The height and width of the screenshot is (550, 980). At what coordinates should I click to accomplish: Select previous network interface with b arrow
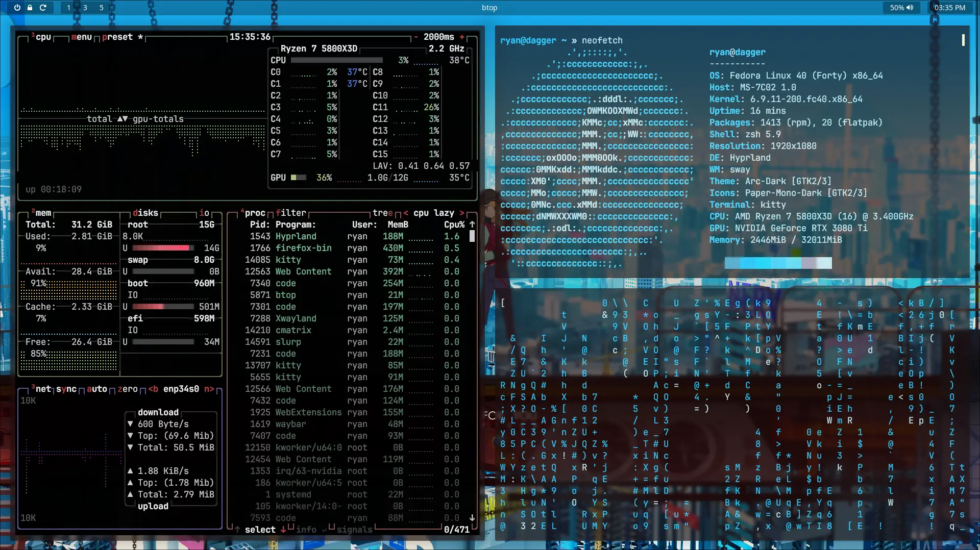click(x=153, y=389)
